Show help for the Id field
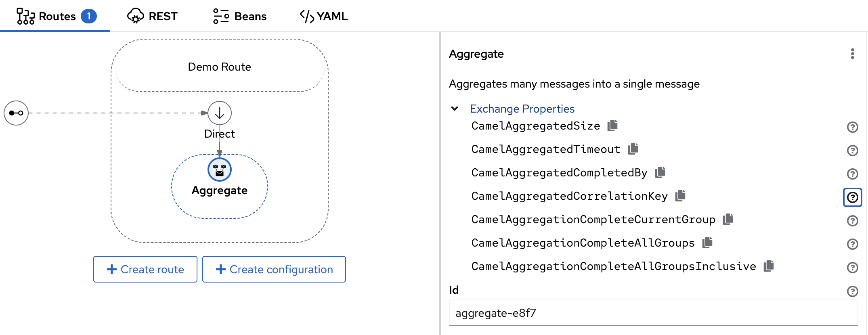 [852, 291]
